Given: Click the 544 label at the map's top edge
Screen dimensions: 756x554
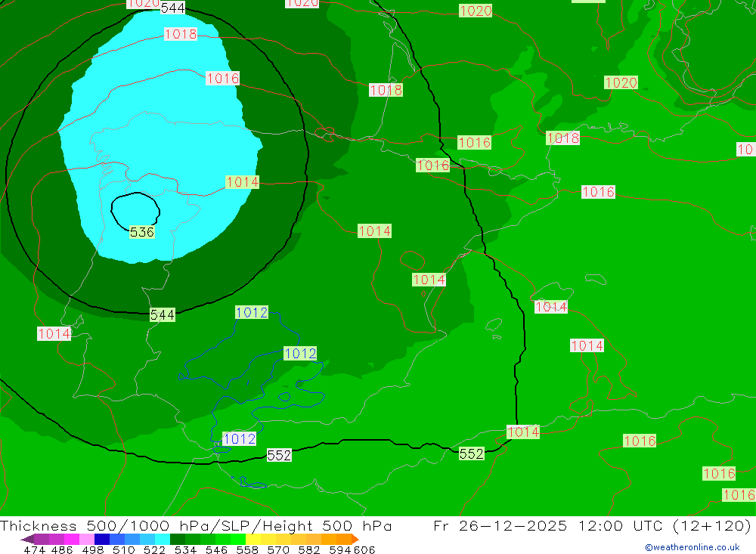Looking at the screenshot, I should (x=172, y=8).
